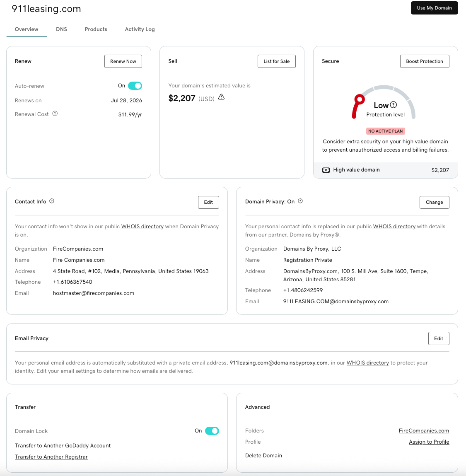Click the Delete Domain link

[x=263, y=455]
